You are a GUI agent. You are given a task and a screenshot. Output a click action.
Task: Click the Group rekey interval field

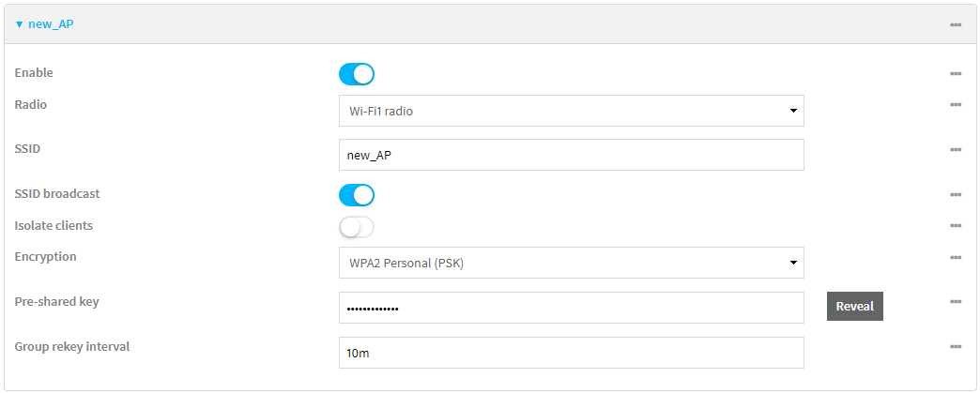[571, 353]
